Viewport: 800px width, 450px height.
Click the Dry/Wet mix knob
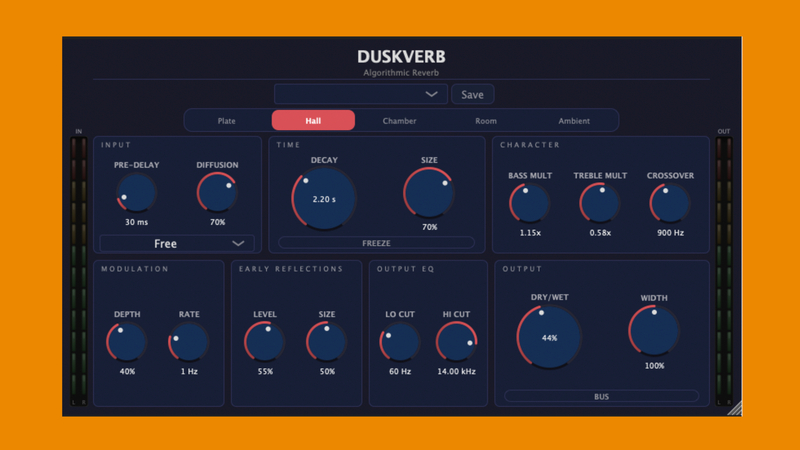[x=549, y=337]
